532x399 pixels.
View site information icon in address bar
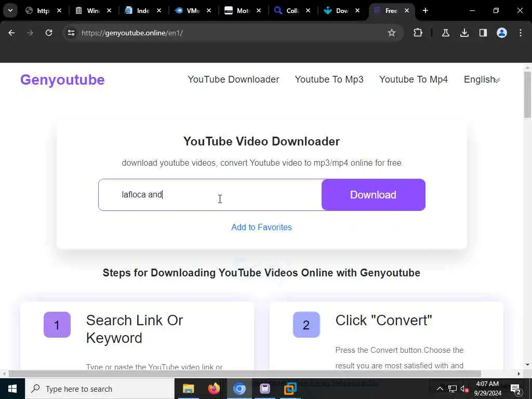tap(71, 33)
